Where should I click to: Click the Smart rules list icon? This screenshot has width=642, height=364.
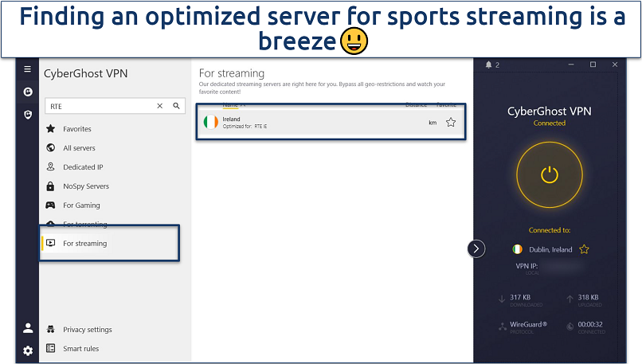click(x=51, y=348)
